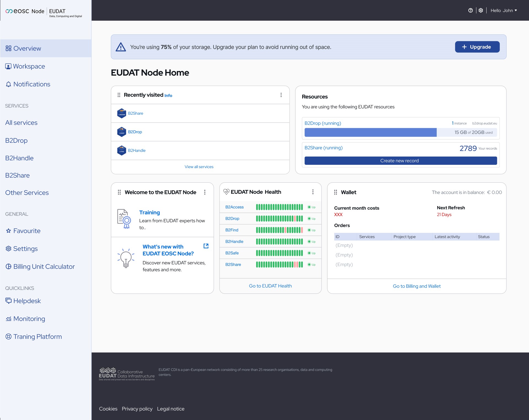Follow the Go to EUDAT Health link
The width and height of the screenshot is (529, 420).
point(270,286)
